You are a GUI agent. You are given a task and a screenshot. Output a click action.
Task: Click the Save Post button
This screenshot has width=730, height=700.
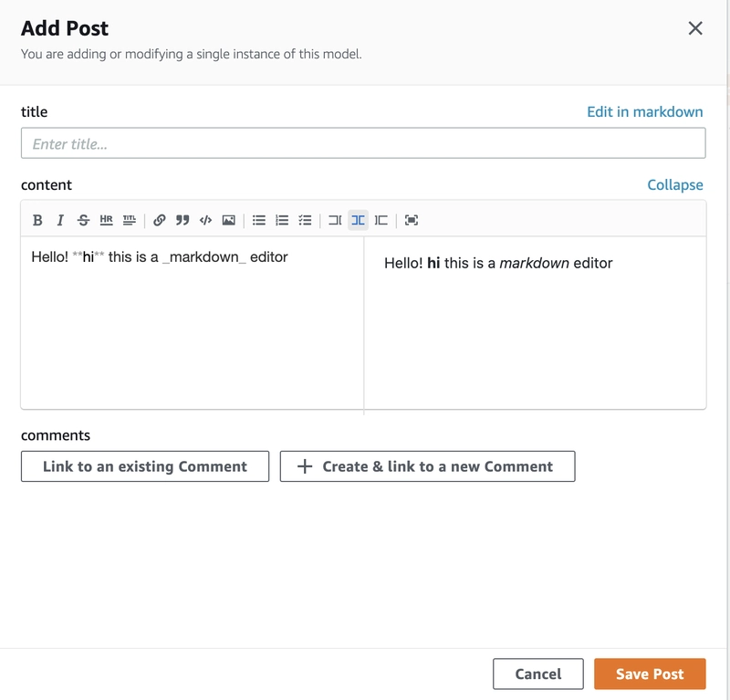(x=650, y=674)
